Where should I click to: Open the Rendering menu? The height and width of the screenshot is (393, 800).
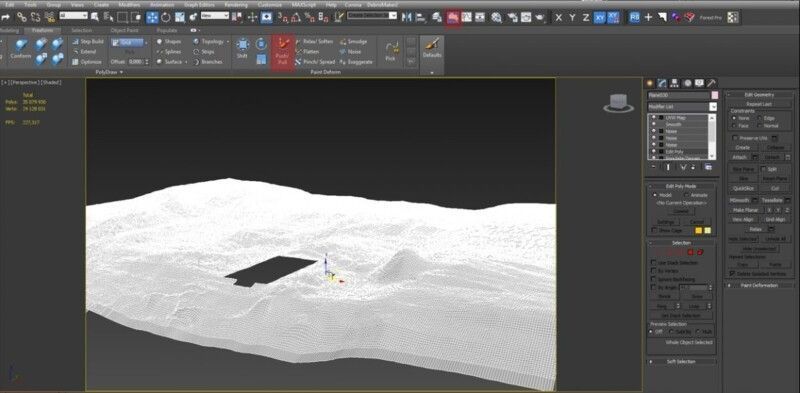click(236, 5)
